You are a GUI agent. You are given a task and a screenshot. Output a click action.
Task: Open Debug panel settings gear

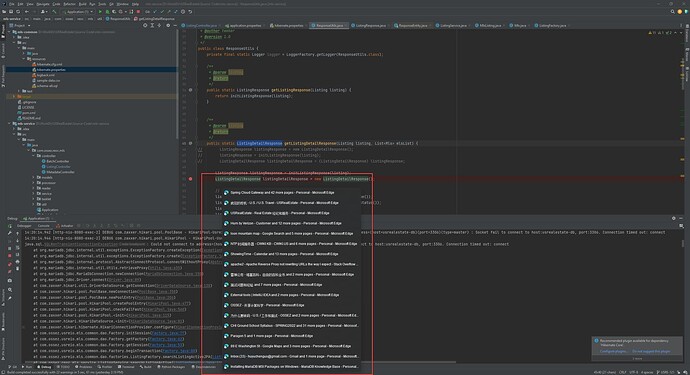pos(673,218)
